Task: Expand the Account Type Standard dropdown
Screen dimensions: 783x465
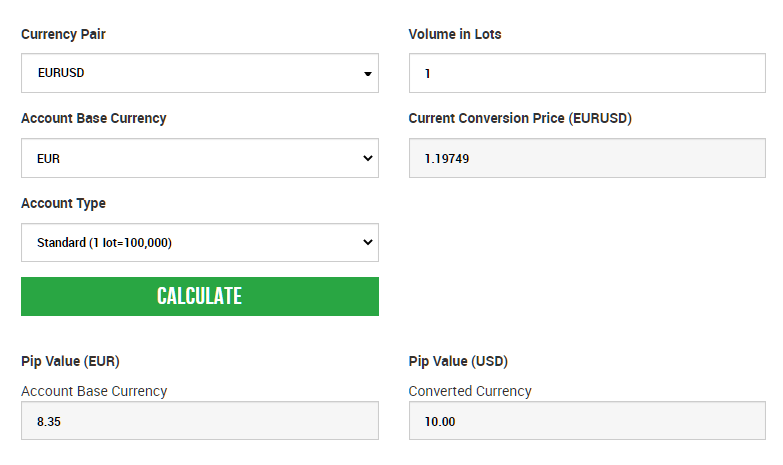Action: click(x=200, y=242)
